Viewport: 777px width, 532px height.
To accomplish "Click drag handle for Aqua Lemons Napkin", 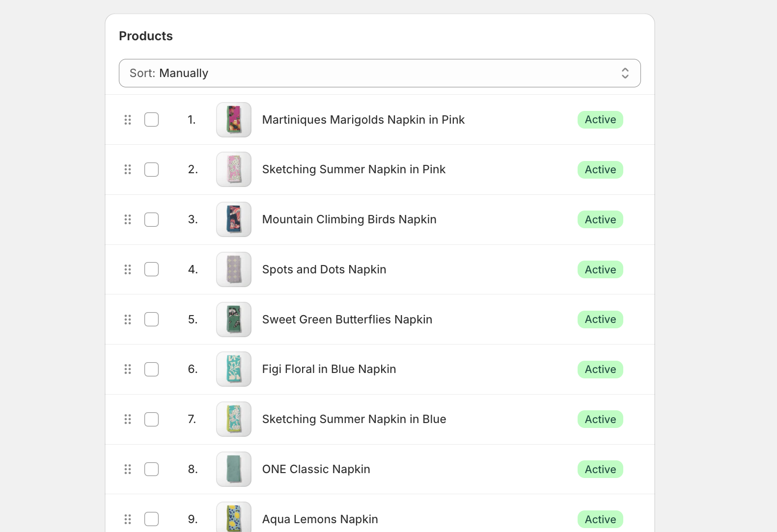I will [x=128, y=519].
